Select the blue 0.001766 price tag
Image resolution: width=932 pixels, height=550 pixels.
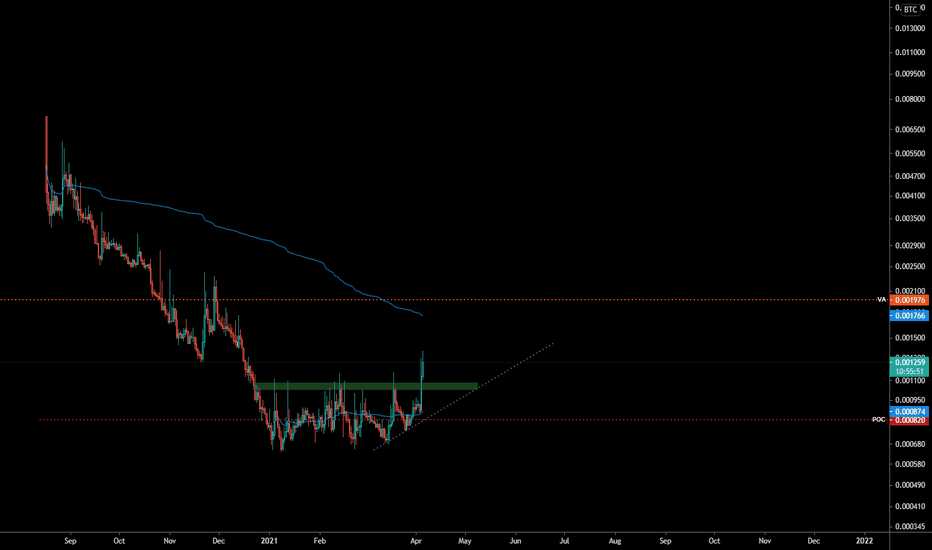909,316
